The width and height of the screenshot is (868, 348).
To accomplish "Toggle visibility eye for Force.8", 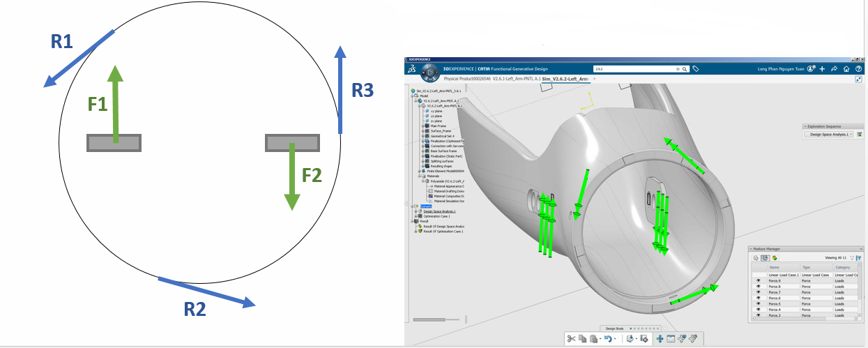I will coord(759,287).
